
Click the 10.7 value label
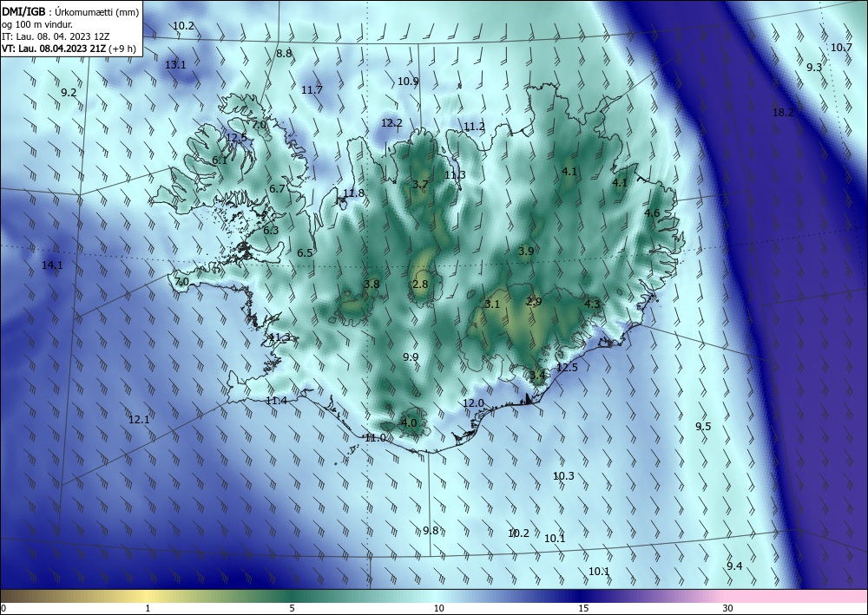[x=841, y=48]
